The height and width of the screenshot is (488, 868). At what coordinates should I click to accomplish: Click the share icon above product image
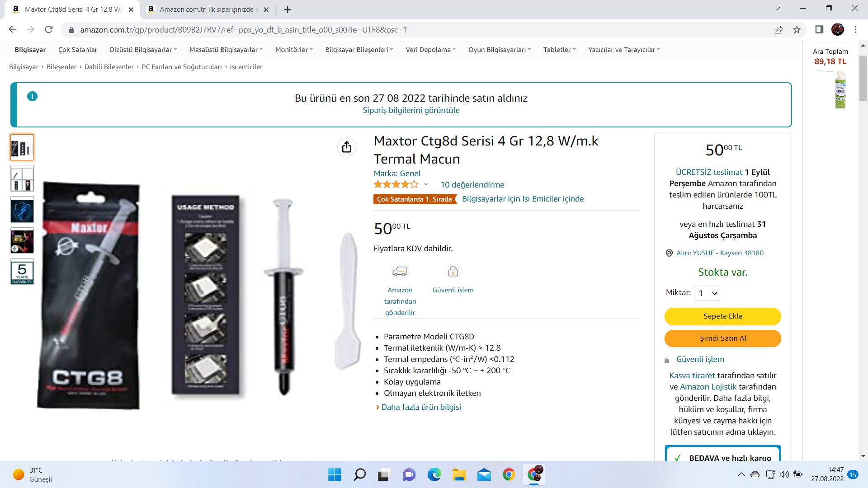point(347,147)
